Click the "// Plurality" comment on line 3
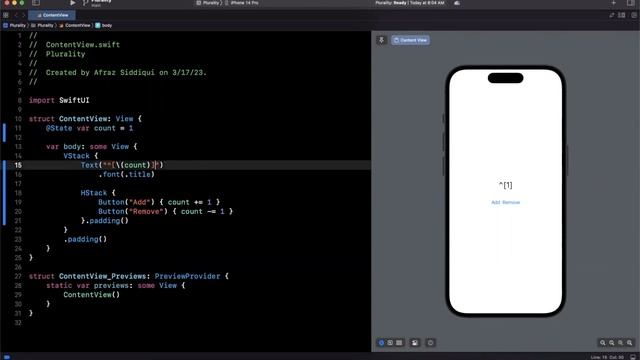The image size is (640, 360). [x=57, y=54]
